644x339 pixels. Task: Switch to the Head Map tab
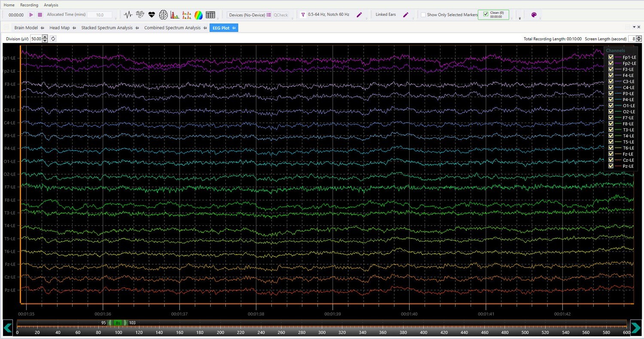pyautogui.click(x=59, y=27)
